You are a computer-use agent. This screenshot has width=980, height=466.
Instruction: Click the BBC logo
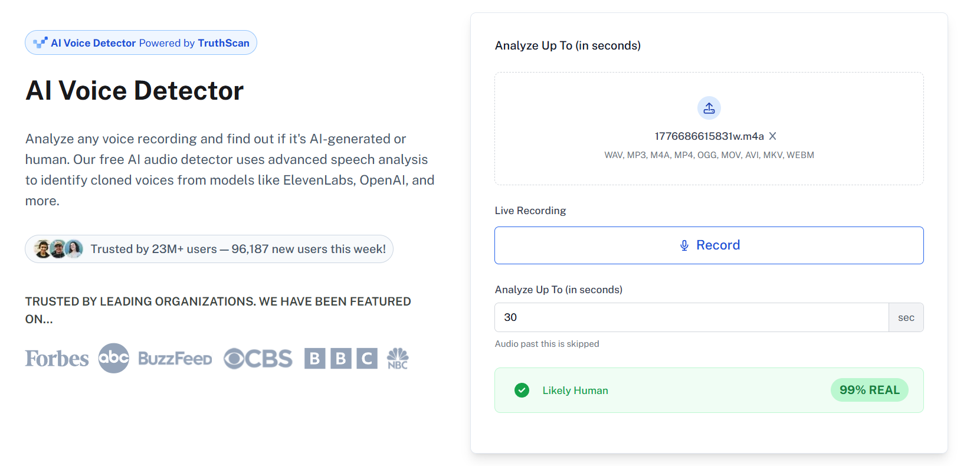click(x=340, y=359)
